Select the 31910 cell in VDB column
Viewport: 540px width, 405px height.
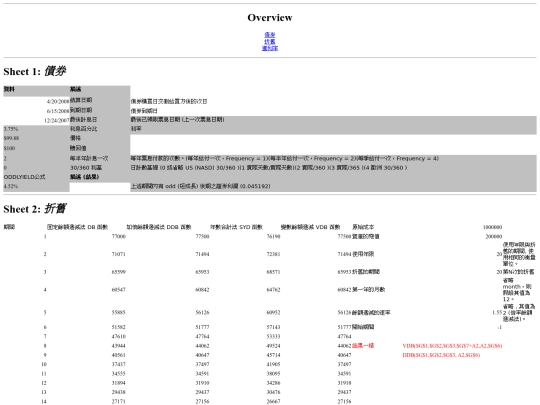click(344, 383)
